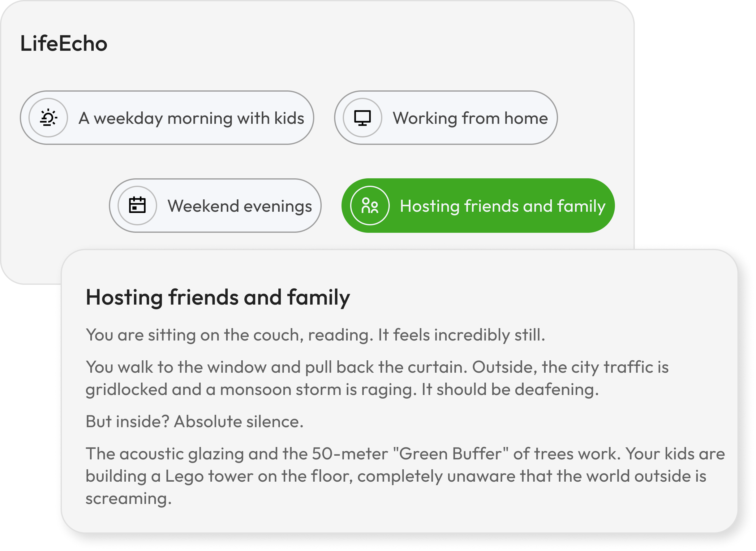Click the people icon on the green pill

pos(370,206)
